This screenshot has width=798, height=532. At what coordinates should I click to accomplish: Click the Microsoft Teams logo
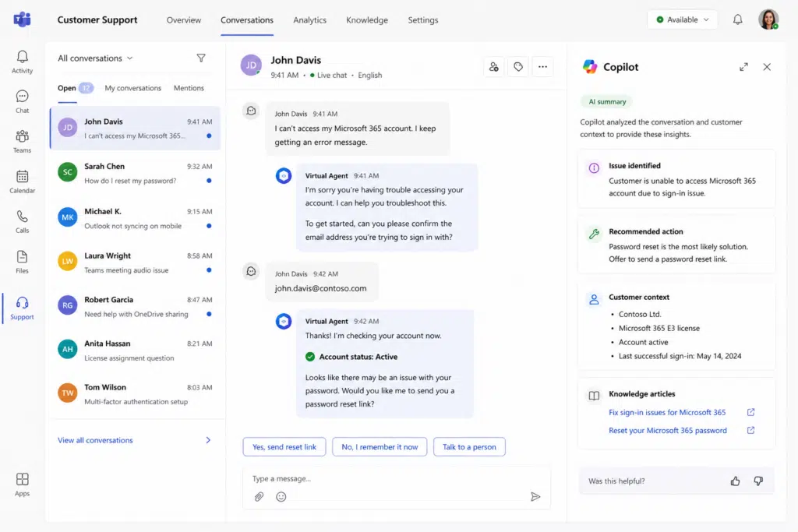[x=22, y=19]
